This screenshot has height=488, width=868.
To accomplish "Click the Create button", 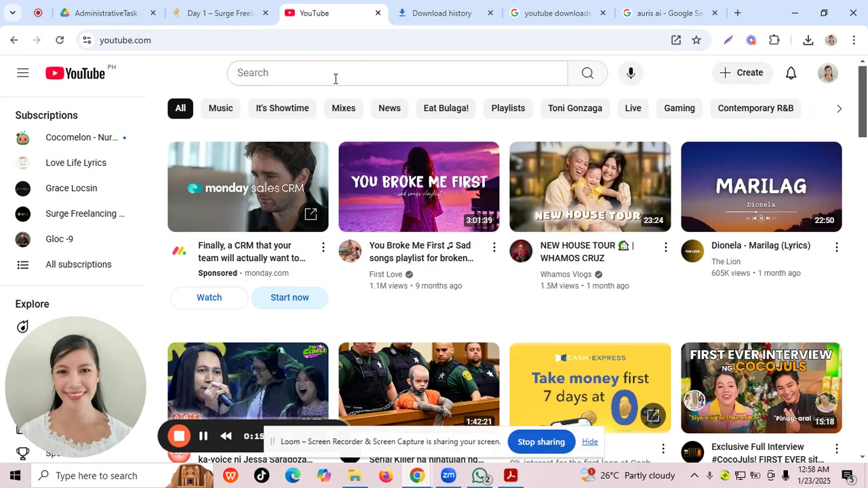I will tap(742, 73).
